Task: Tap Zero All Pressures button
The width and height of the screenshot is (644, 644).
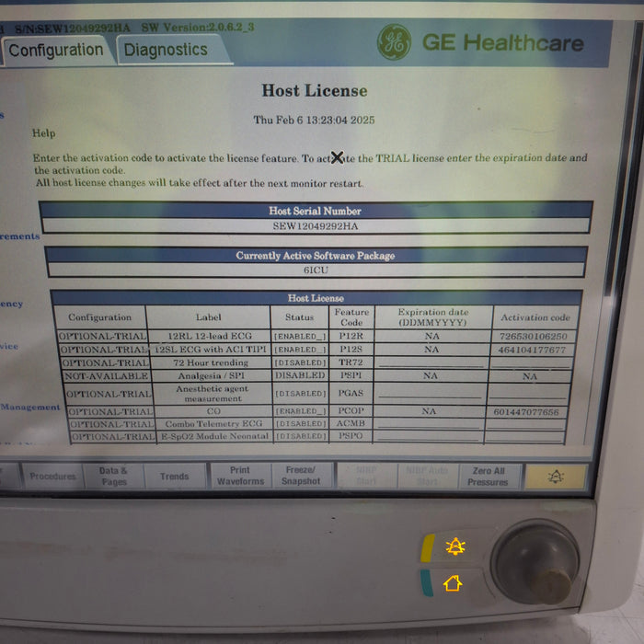Action: [489, 477]
